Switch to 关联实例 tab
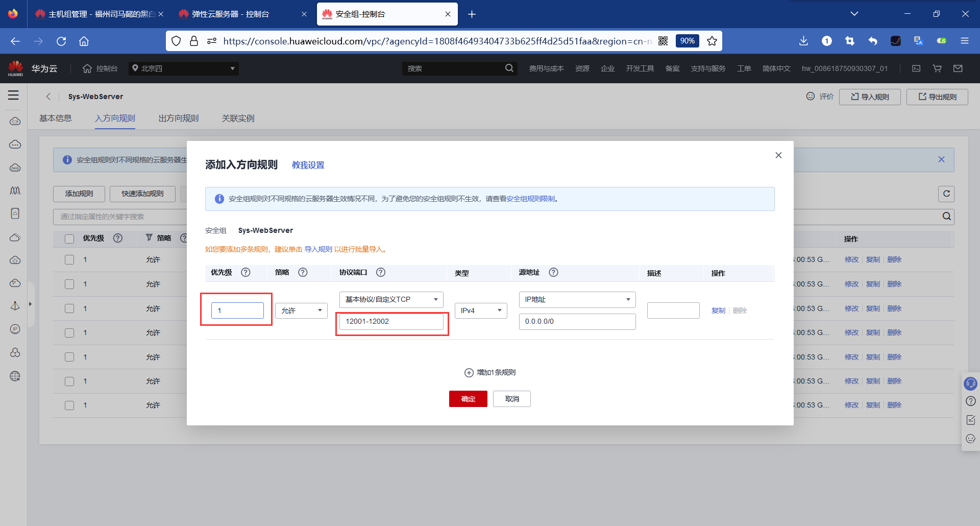The height and width of the screenshot is (526, 980). tap(238, 118)
